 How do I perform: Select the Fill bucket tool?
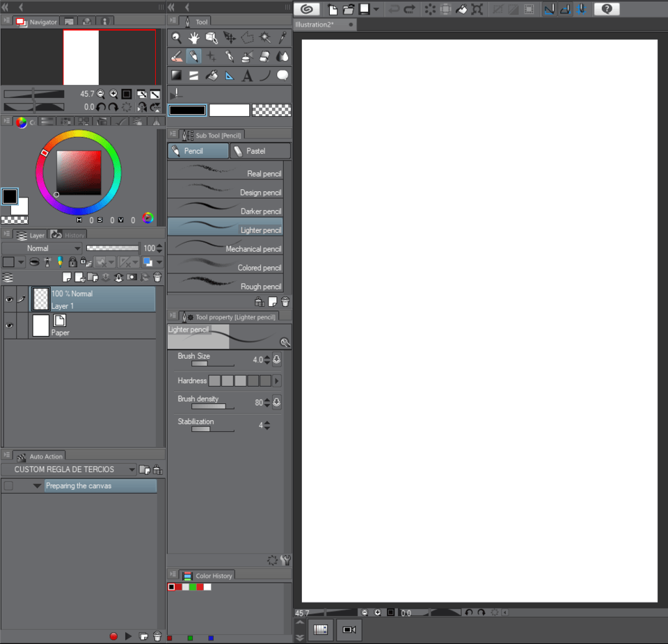tap(212, 75)
